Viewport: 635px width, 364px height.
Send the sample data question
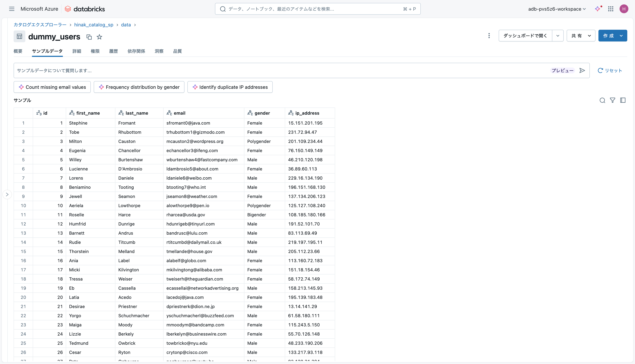click(x=582, y=70)
